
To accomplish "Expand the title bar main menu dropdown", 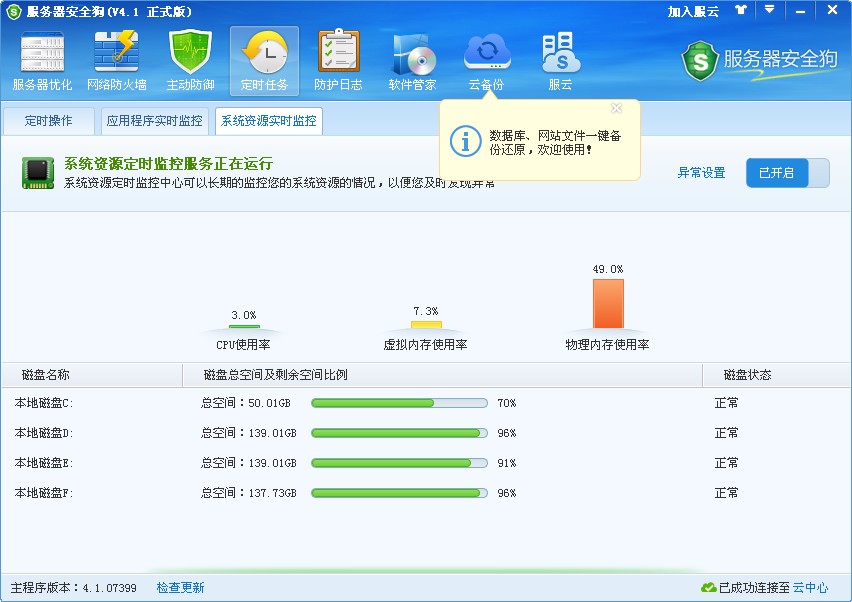I will 769,10.
